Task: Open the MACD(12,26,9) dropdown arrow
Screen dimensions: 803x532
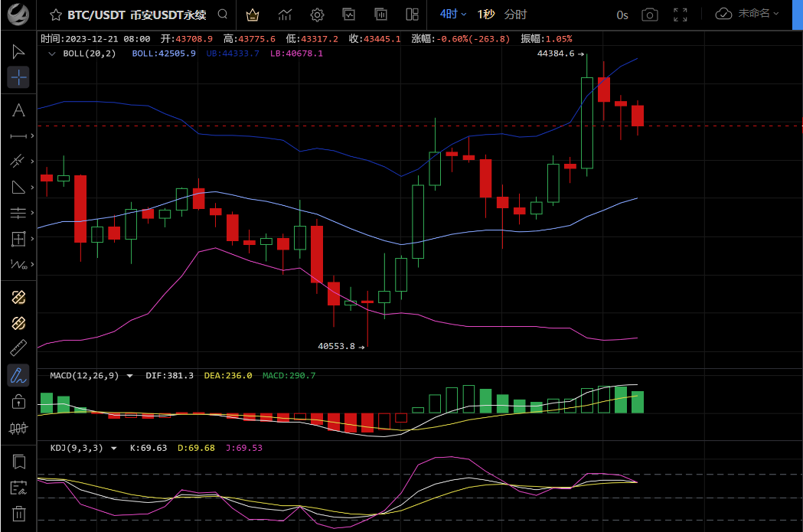Action: pos(129,376)
